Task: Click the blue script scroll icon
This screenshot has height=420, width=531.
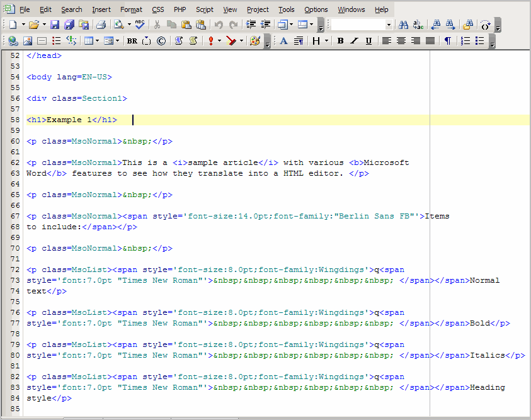Action: point(179,41)
